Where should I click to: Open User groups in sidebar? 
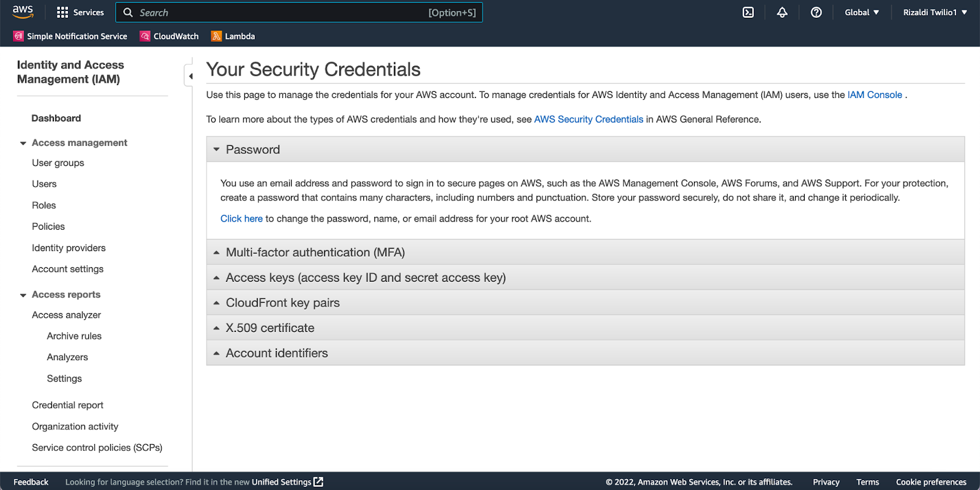coord(58,163)
